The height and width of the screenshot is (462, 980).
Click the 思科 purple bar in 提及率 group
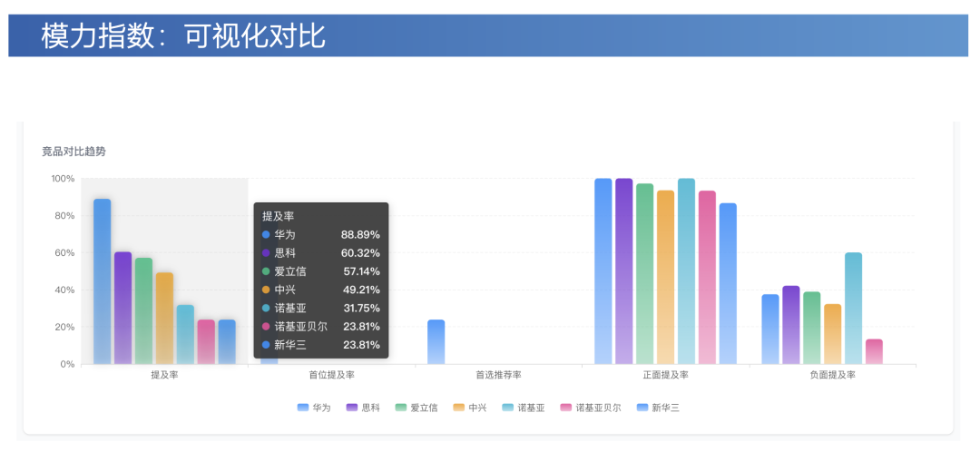[123, 308]
